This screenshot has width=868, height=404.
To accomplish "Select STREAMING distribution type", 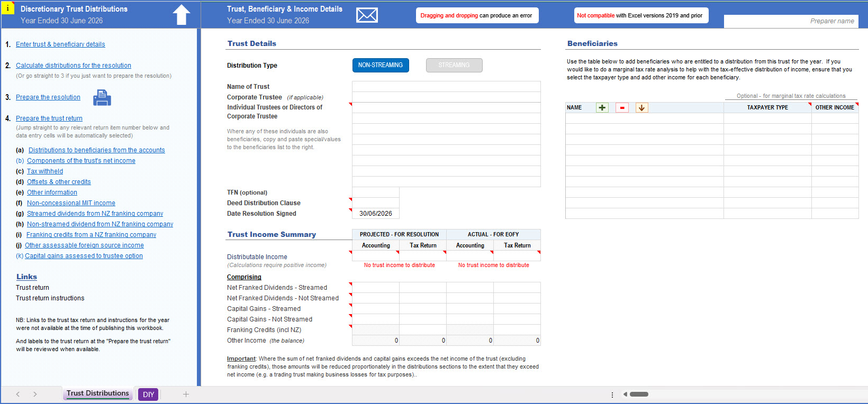I will coord(454,65).
